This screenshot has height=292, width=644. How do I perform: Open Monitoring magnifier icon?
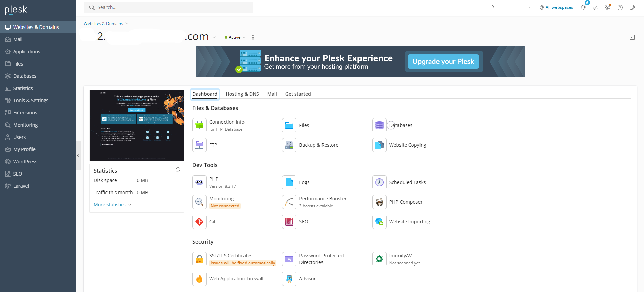[199, 202]
